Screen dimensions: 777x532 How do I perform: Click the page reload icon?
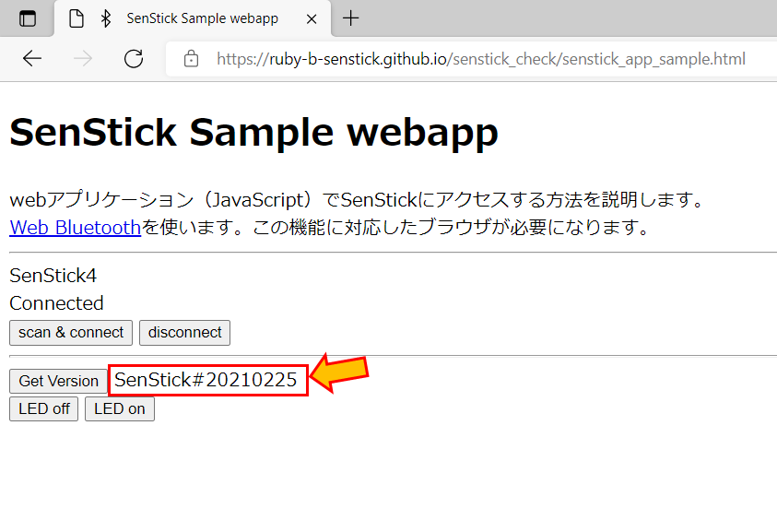(133, 58)
